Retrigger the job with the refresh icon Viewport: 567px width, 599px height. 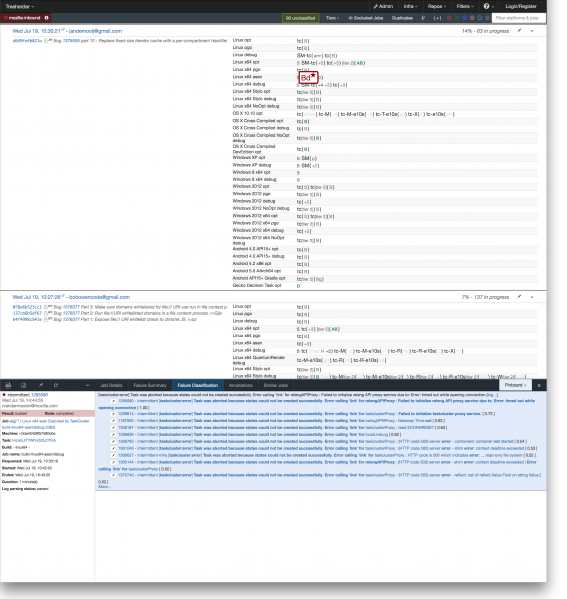tap(56, 385)
